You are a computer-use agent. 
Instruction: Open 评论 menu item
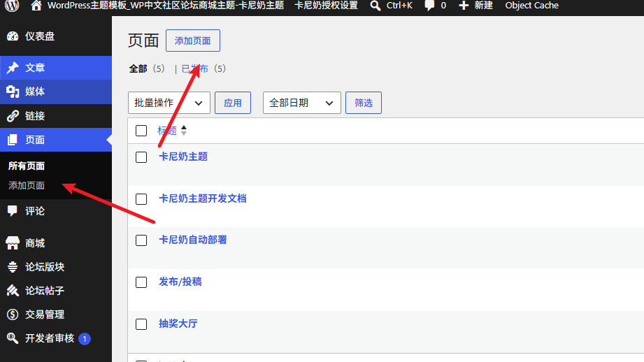56,211
